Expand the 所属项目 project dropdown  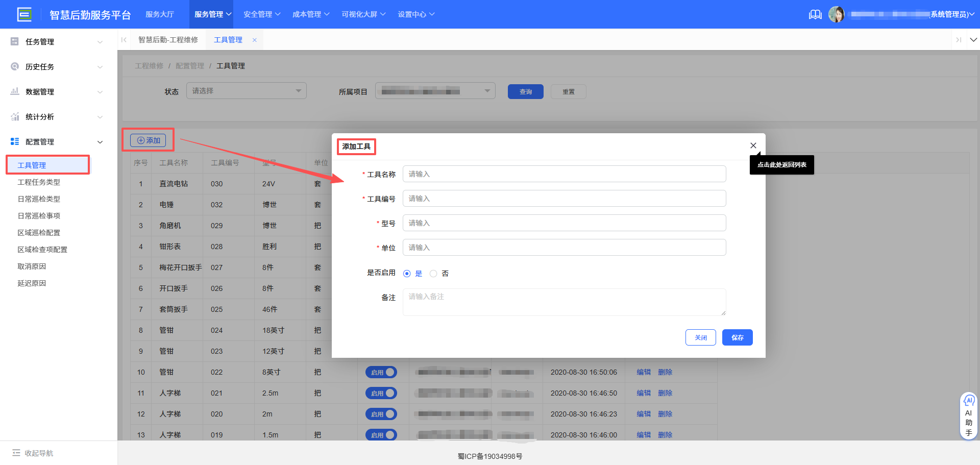coord(434,90)
